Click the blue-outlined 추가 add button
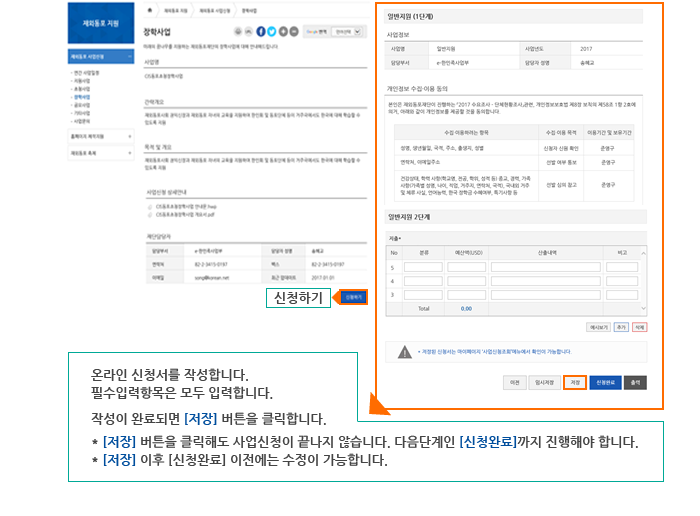This screenshot has width=700, height=516. click(621, 327)
